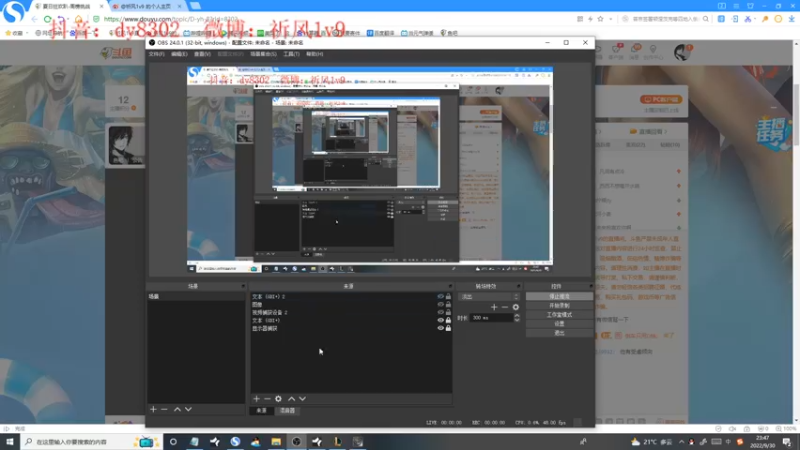Viewport: 800px width, 450px height.
Task: Toggle visibility of the 视频捕获设备 2 source
Action: pos(440,312)
